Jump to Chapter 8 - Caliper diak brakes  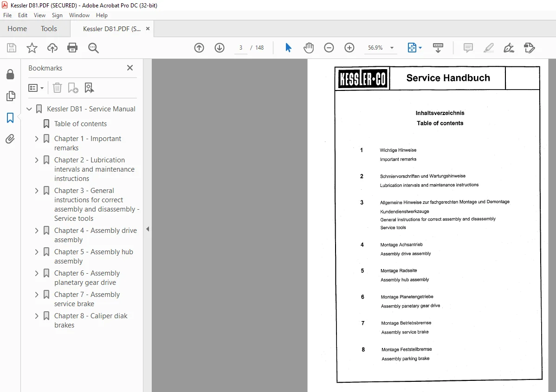click(91, 321)
